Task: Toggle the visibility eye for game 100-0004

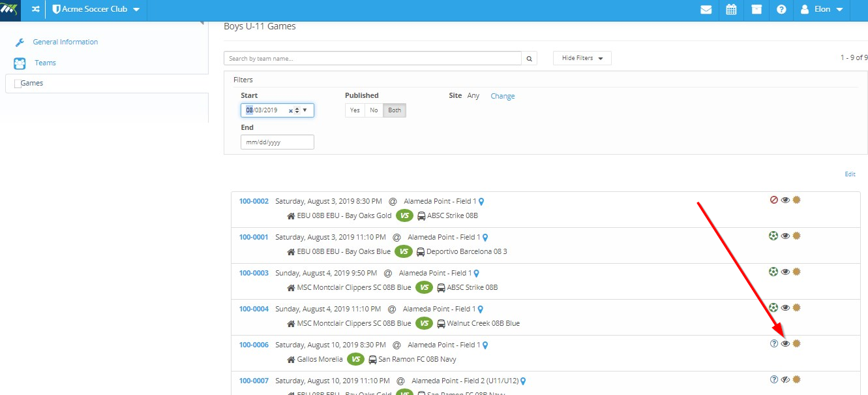Action: point(785,308)
